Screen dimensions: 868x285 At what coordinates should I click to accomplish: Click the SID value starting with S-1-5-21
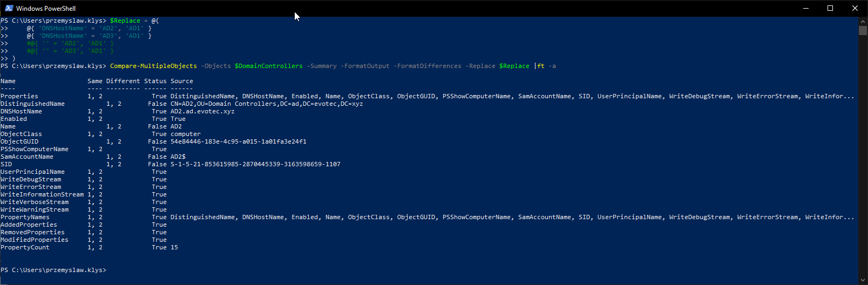click(255, 164)
